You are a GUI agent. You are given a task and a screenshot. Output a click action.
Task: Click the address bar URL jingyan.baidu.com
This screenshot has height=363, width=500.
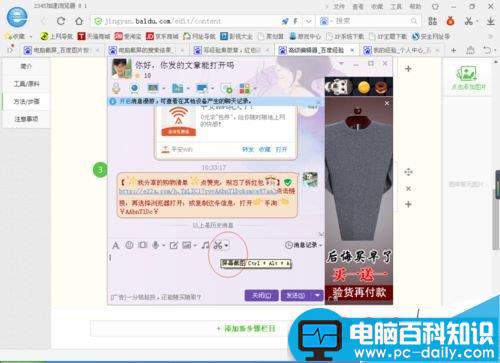(163, 21)
